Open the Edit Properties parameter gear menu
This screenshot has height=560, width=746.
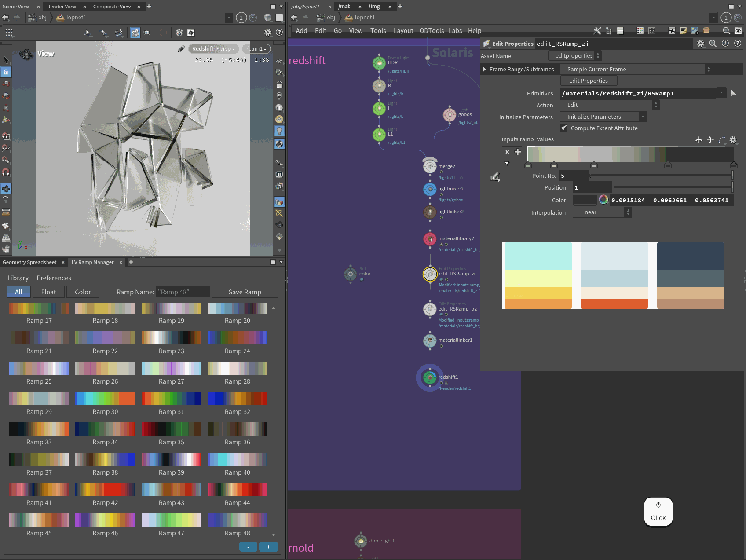701,44
